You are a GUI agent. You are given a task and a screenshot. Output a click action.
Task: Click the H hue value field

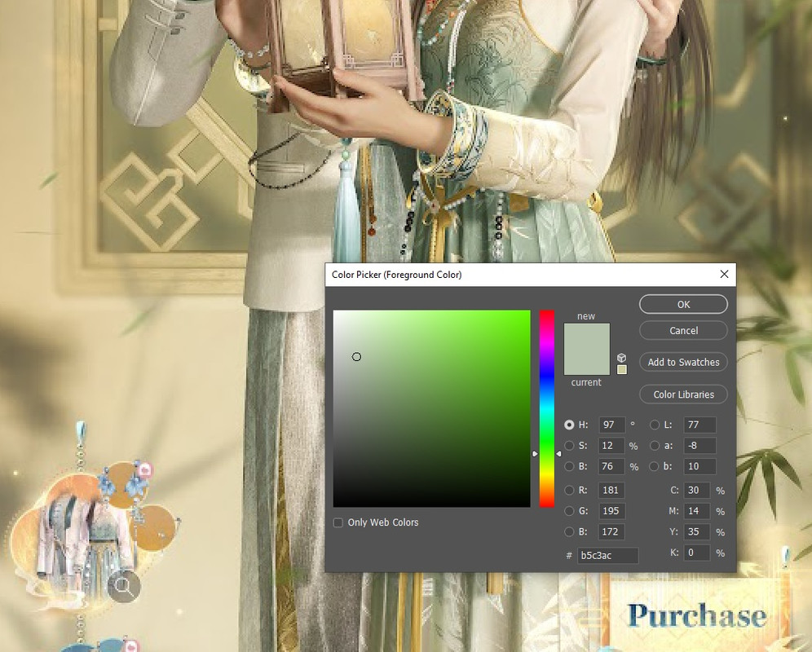[x=611, y=425]
